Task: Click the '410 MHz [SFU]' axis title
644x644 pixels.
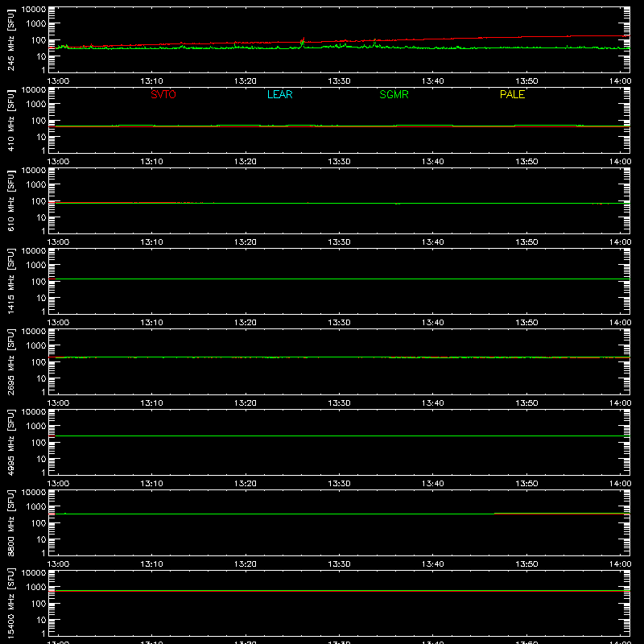Action: point(10,120)
